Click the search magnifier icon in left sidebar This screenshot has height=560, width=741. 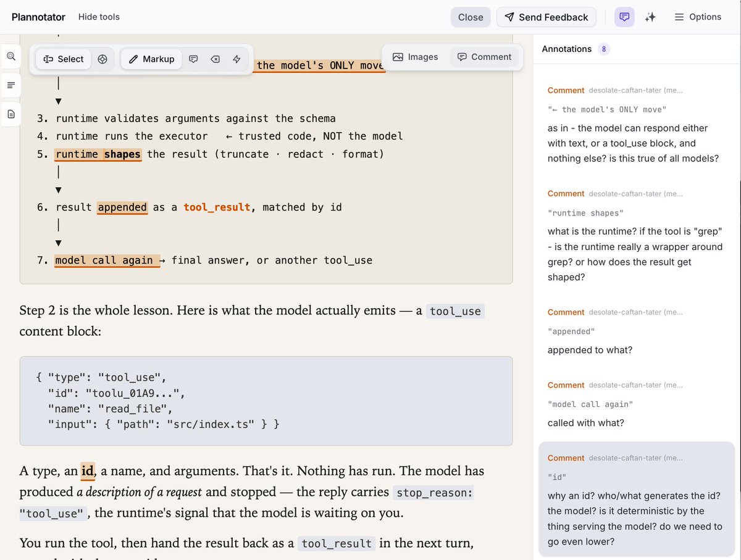10,56
